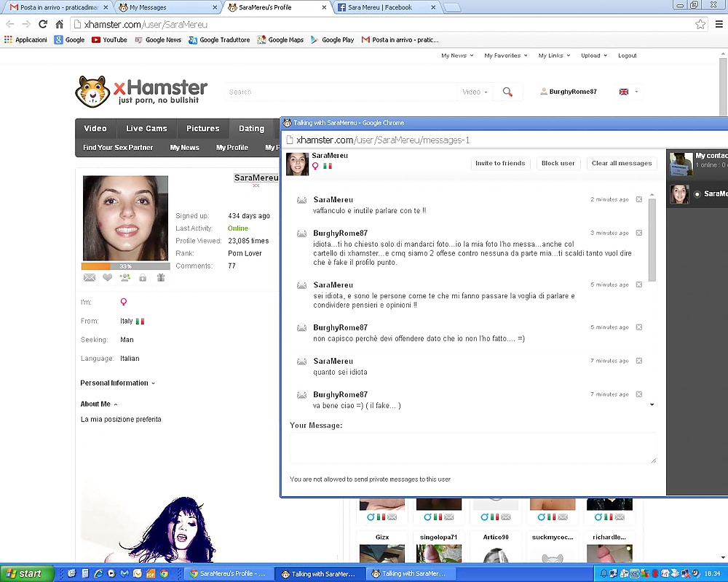Screen dimensions: 728x582
Task: Click the magnifier search icon
Action: pos(507,92)
